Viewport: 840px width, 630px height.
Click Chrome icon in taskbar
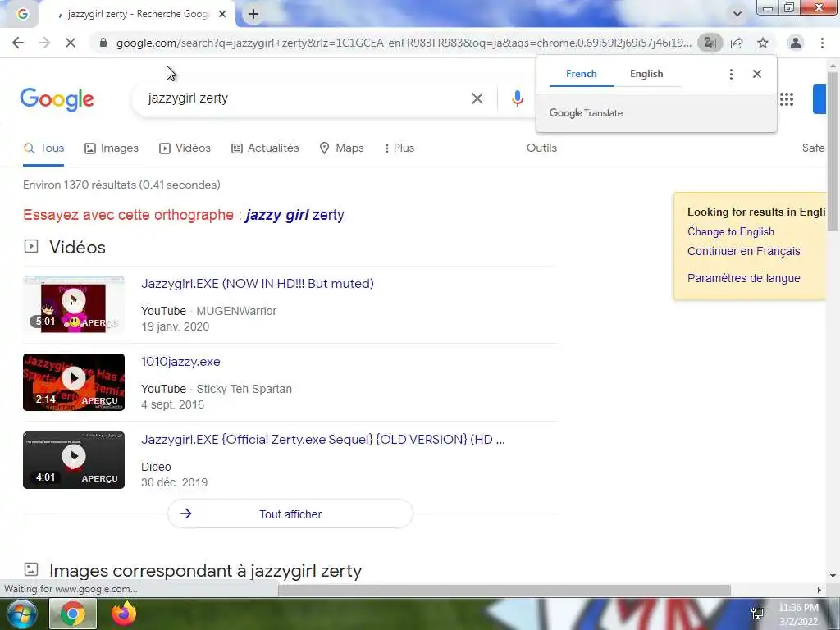point(73,614)
